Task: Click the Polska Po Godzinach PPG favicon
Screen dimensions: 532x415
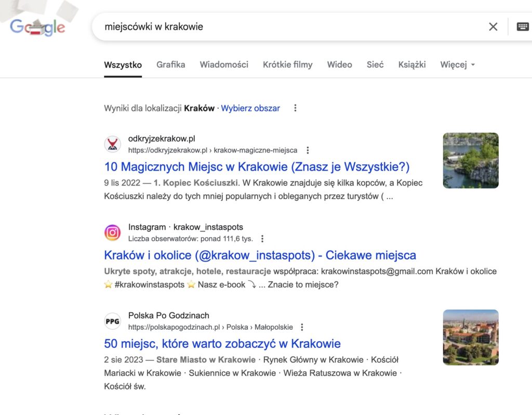Action: [x=113, y=321]
